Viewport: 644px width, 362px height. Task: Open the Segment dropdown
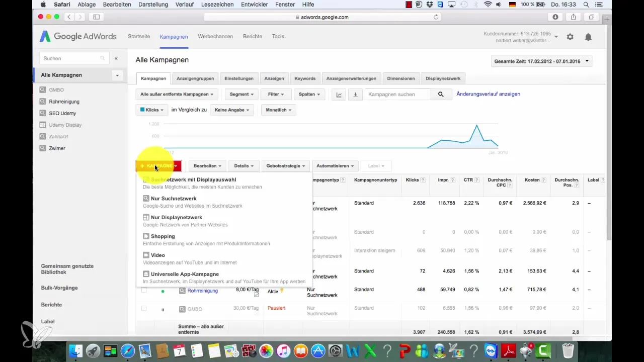coord(242,94)
